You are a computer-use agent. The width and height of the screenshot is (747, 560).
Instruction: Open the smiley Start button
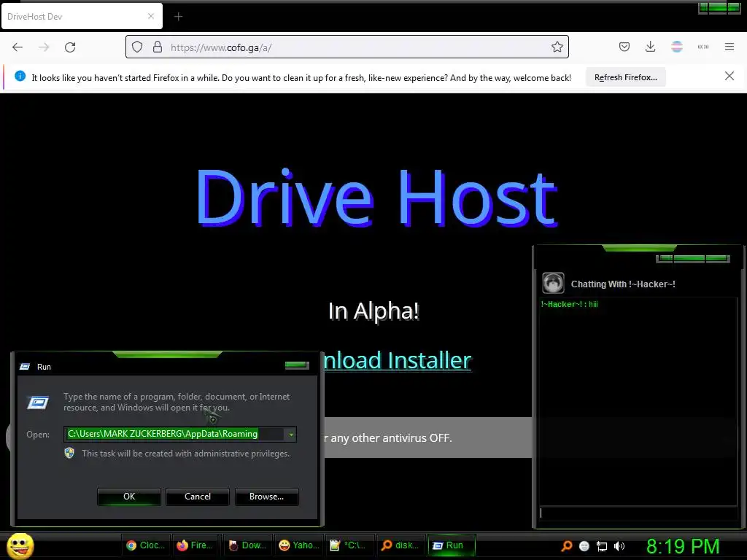coord(20,545)
